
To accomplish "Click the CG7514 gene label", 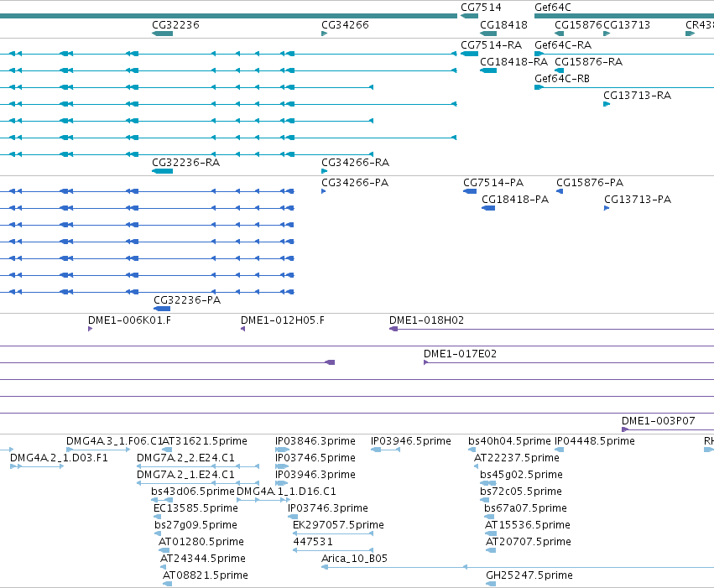I will (481, 8).
